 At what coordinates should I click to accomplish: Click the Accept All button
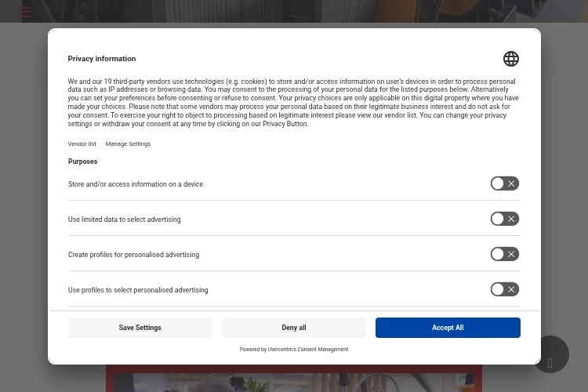(448, 328)
